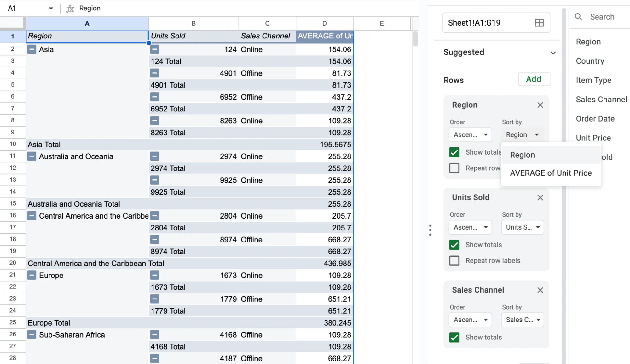The width and height of the screenshot is (630, 364).
Task: Click the select data range grid icon
Action: [539, 23]
